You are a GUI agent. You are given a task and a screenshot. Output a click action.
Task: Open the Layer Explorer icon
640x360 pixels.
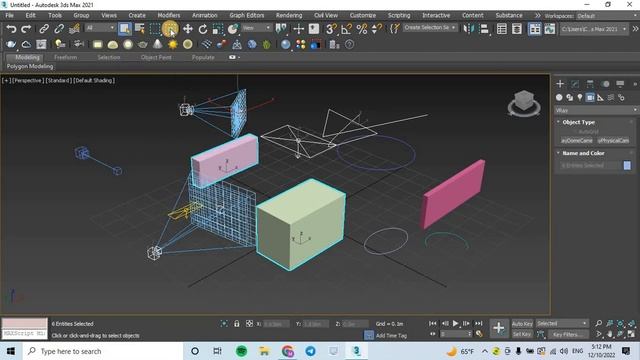[x=517, y=29]
